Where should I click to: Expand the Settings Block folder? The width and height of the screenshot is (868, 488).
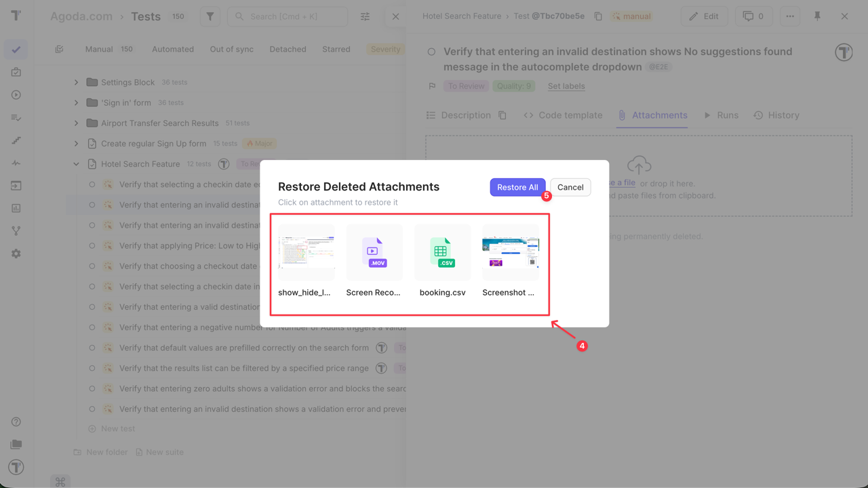click(76, 82)
